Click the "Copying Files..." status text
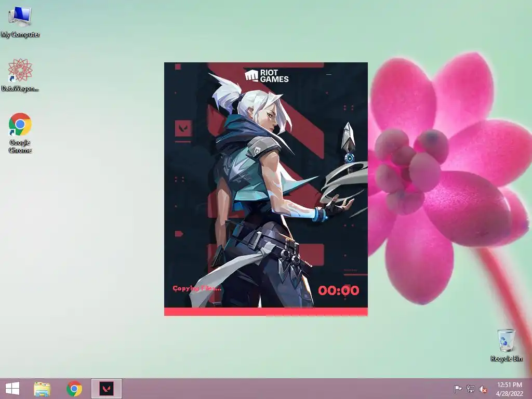The width and height of the screenshot is (532, 399). pos(197,288)
